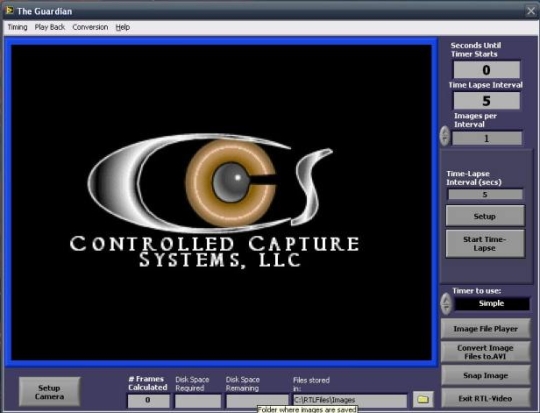Click the Setup button
540x413 pixels.
click(x=485, y=216)
